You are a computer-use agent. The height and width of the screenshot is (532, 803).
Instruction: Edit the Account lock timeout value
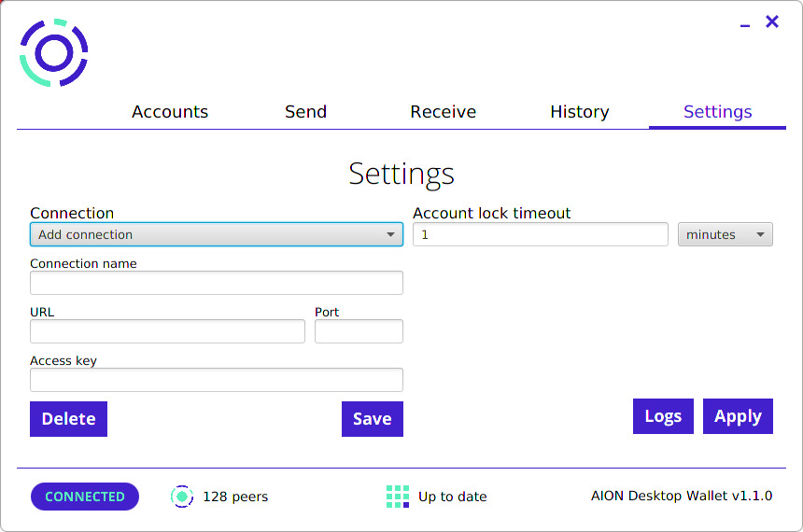click(541, 234)
